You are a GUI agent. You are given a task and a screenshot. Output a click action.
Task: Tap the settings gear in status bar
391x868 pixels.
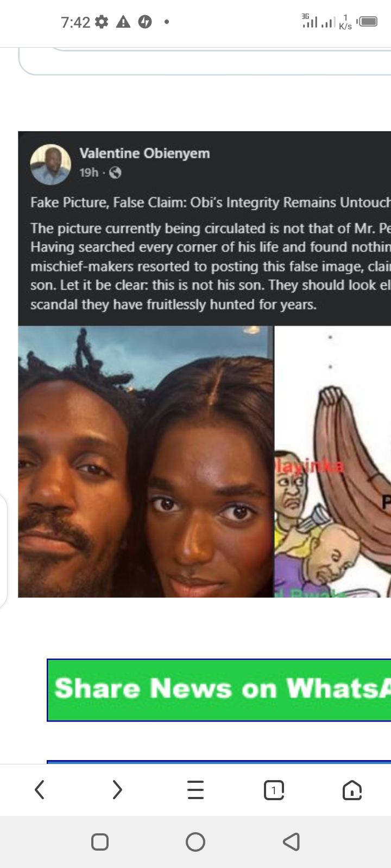tap(102, 22)
